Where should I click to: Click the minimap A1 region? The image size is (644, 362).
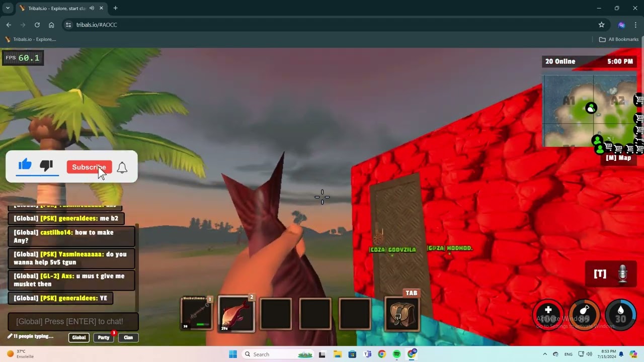(569, 101)
